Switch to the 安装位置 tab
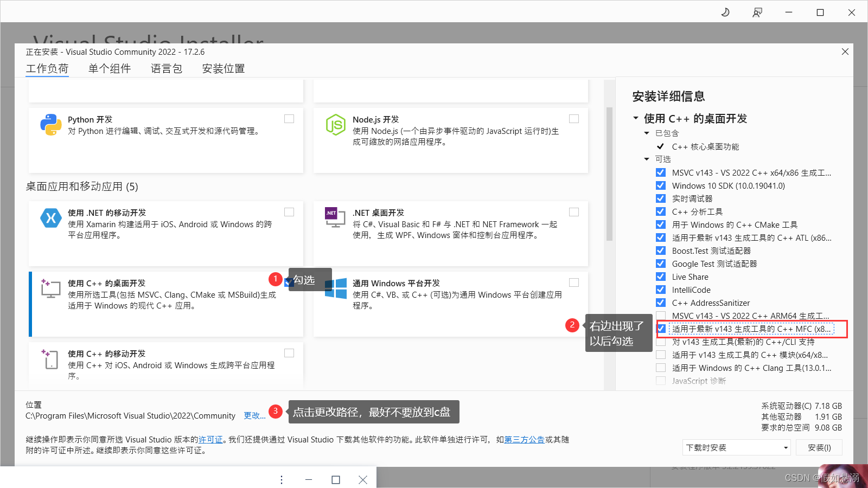 224,69
